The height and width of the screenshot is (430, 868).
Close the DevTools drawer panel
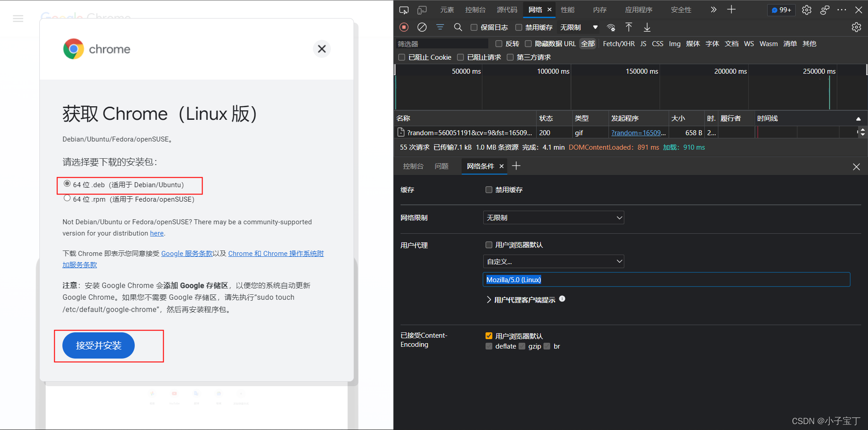pos(856,167)
